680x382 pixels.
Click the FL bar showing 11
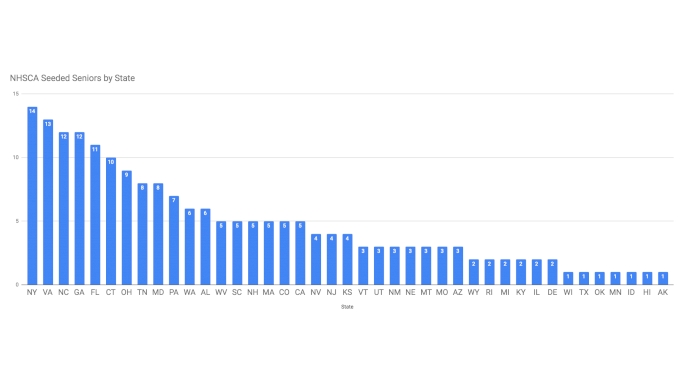(95, 215)
